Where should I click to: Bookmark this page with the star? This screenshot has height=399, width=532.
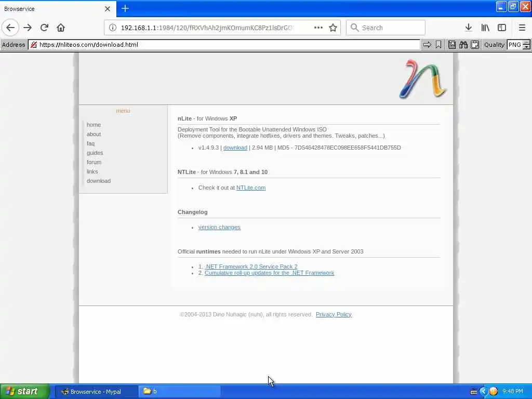[333, 28]
